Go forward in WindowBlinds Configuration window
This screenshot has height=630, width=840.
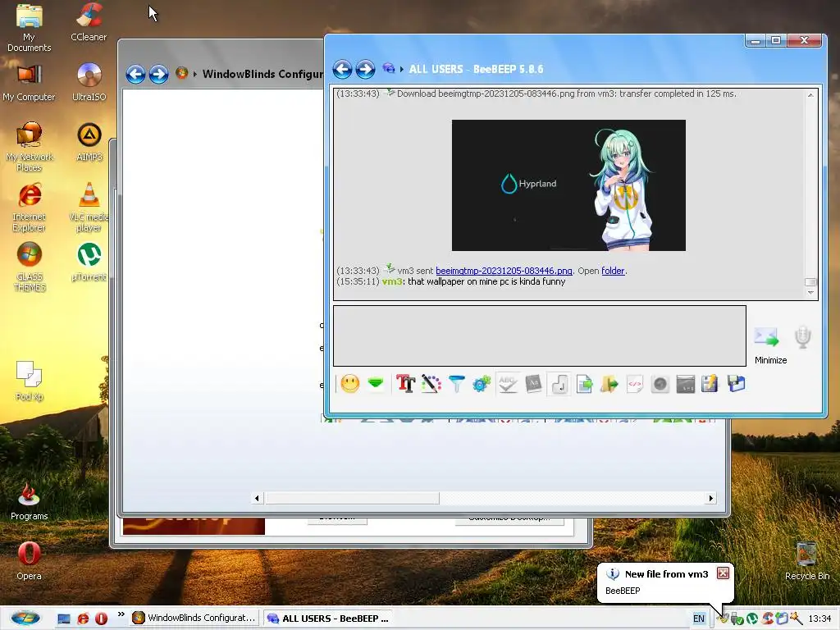click(x=158, y=74)
